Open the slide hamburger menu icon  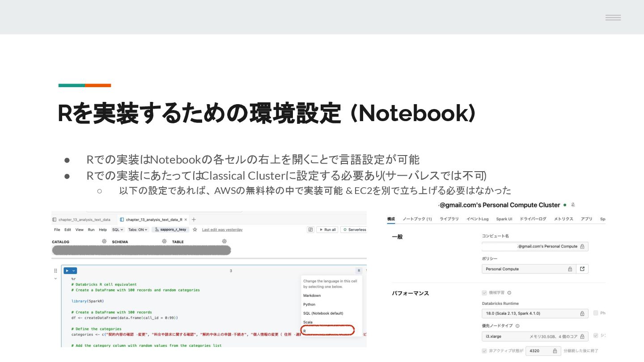[x=613, y=17]
